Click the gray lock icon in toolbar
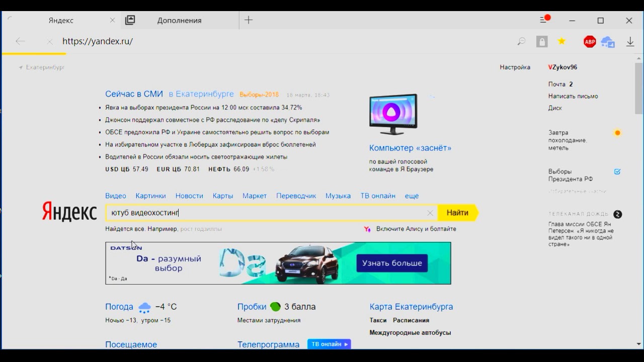Viewport: 644px width, 362px height. [542, 42]
